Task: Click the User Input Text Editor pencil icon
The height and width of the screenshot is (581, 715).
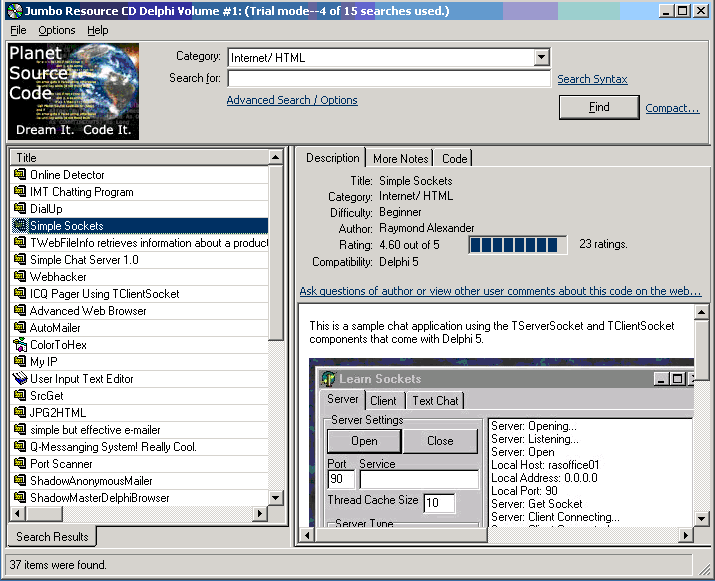Action: click(20, 379)
